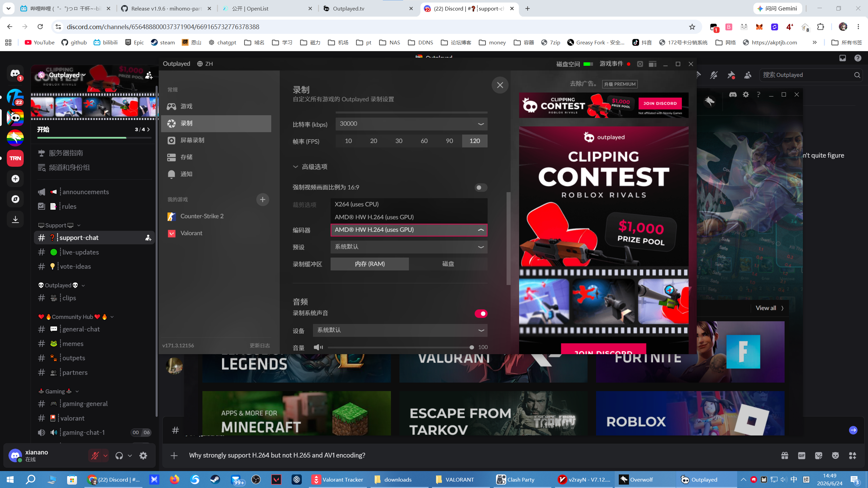Image resolution: width=868 pixels, height=488 pixels.
Task: Show the Discord member list icon
Action: [x=748, y=75]
